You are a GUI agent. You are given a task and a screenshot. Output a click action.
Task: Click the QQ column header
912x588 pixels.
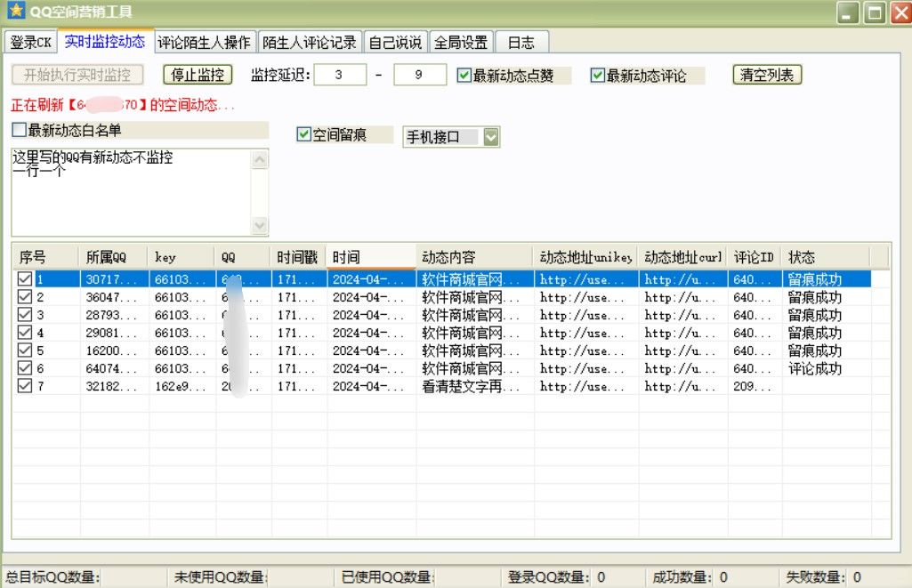pos(242,256)
